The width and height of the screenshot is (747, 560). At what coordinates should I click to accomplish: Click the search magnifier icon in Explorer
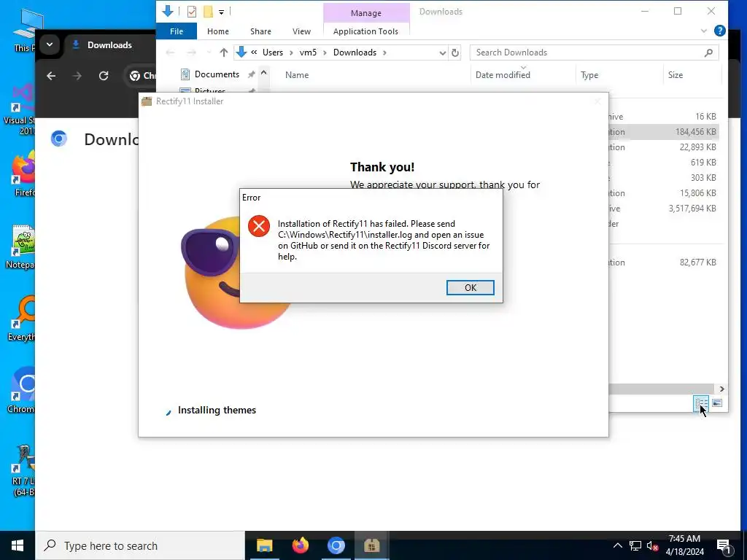coord(708,52)
